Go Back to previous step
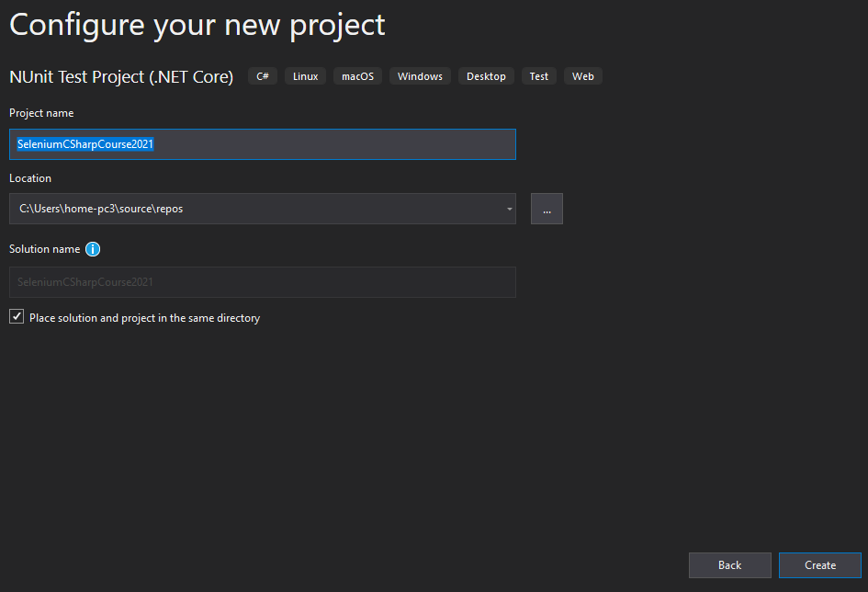 tap(729, 565)
